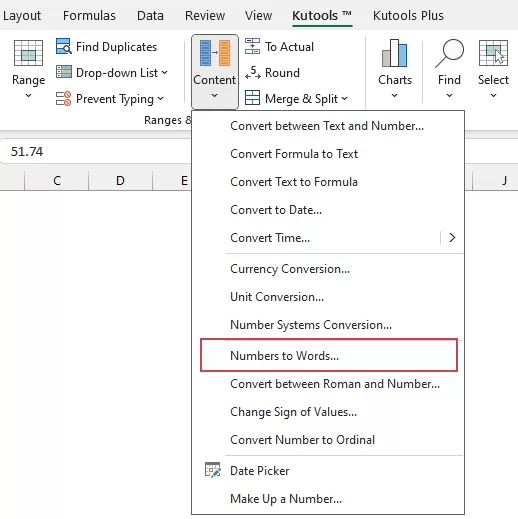
Task: Open the Charts bar chart icon
Action: click(x=395, y=53)
